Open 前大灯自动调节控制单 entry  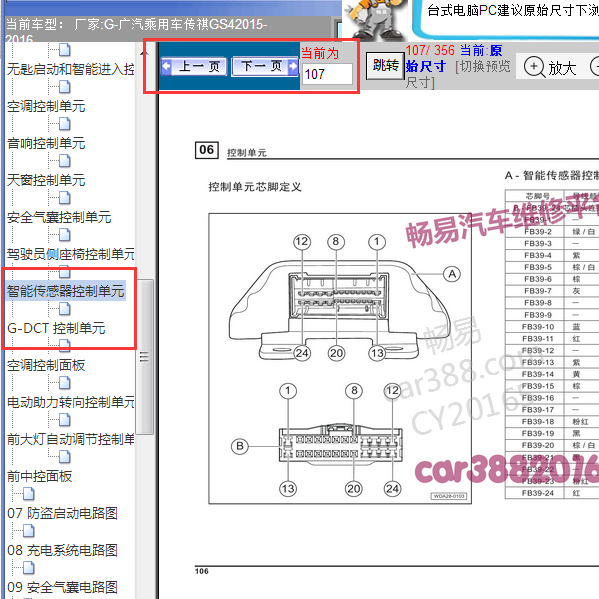click(71, 439)
